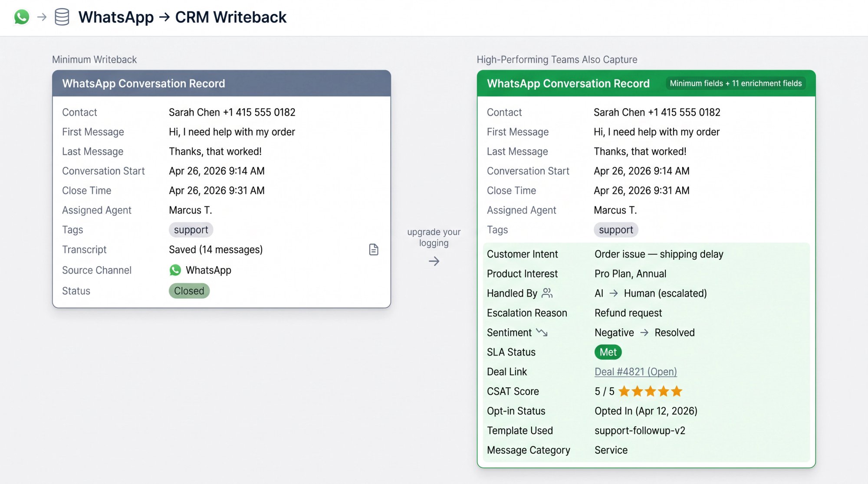Click Conversation Start value in left card
Screen dimensions: 868x484
click(217, 171)
